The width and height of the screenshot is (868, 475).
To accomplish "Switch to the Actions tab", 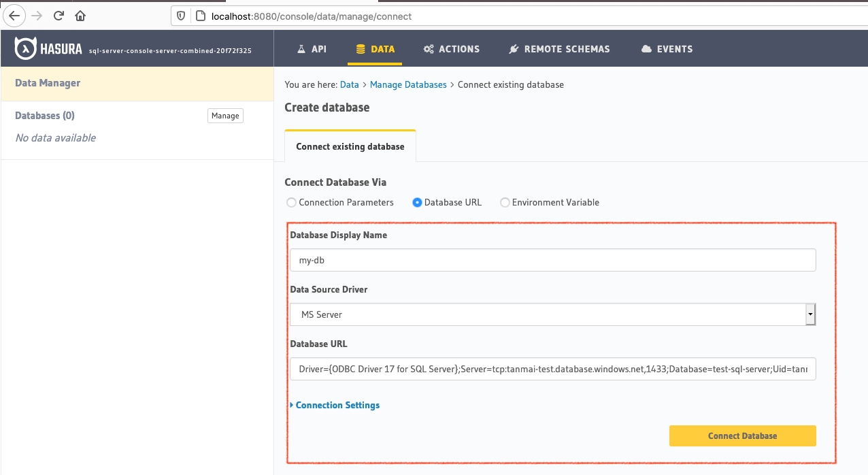I will pos(451,49).
